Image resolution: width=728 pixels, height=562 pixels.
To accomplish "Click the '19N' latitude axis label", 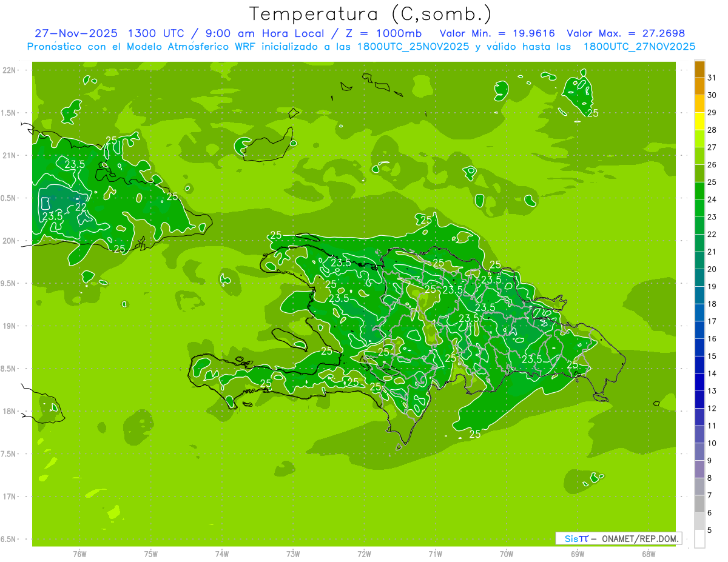I will [10, 326].
